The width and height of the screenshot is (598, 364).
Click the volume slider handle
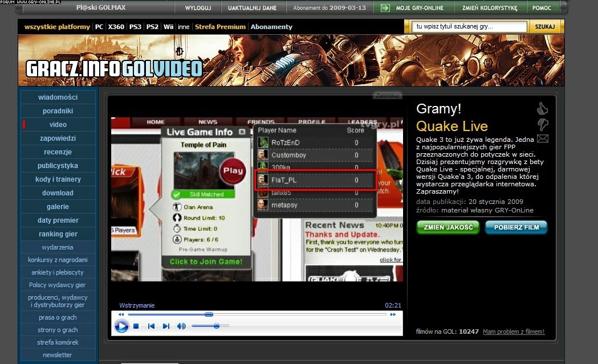pyautogui.click(x=216, y=326)
